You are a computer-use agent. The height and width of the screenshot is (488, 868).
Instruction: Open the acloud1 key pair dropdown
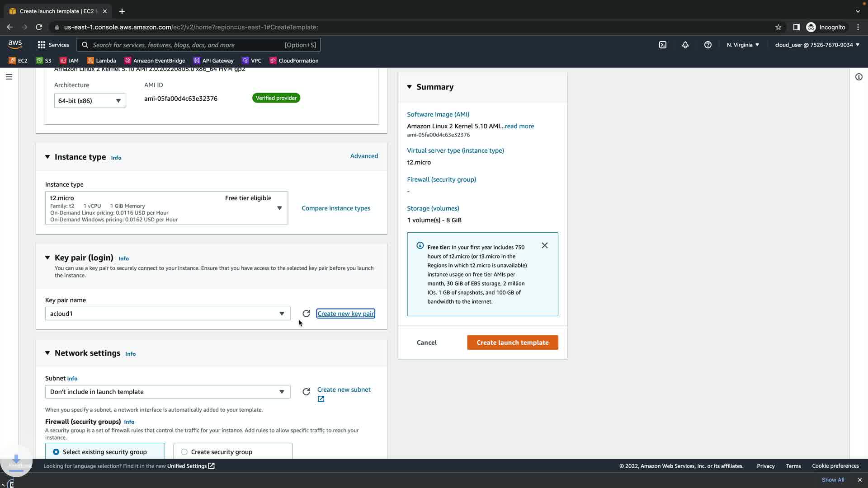tap(167, 314)
